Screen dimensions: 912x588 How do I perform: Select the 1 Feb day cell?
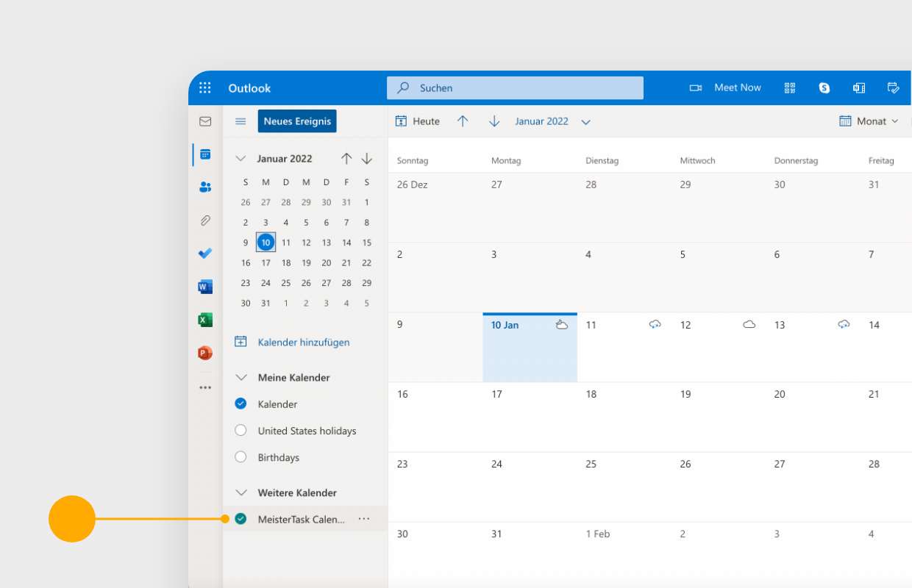click(624, 555)
